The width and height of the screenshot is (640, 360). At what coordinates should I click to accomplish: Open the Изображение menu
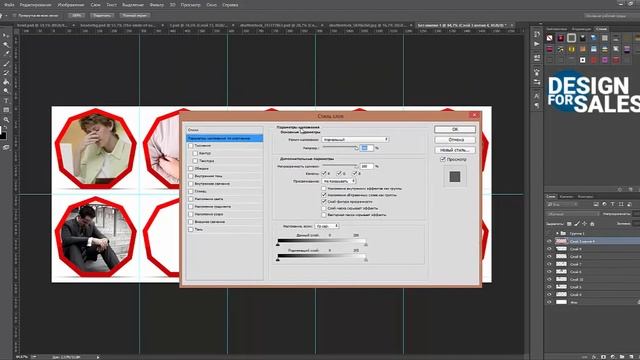(71, 5)
